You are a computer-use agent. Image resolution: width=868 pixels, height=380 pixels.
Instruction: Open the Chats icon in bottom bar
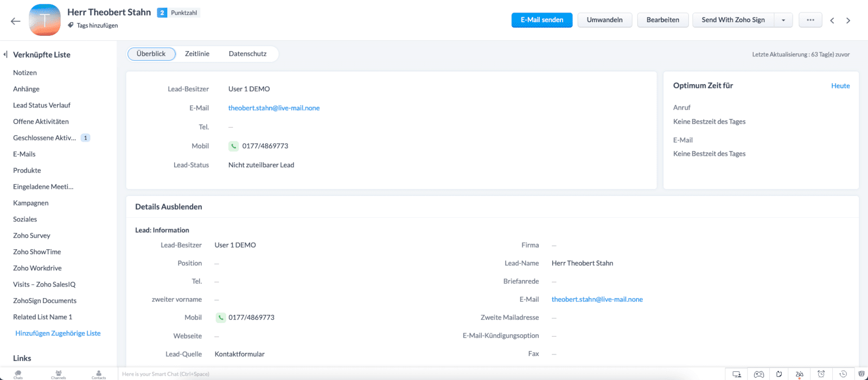click(18, 374)
